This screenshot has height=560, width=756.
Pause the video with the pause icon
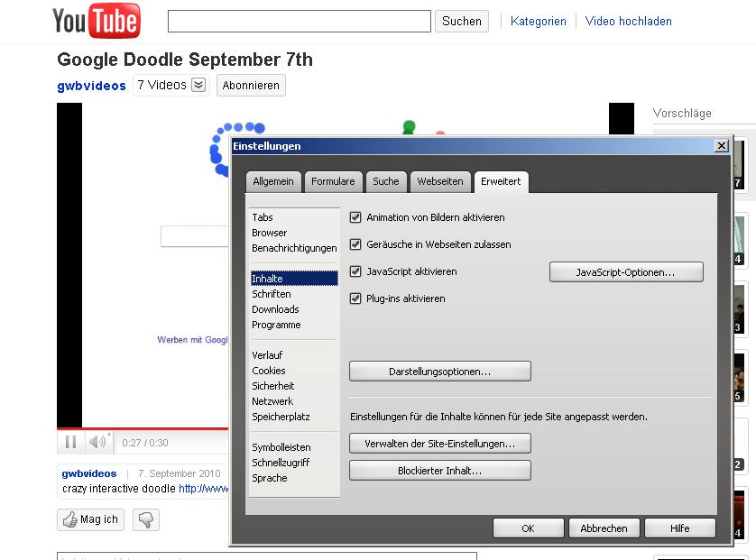pos(71,443)
